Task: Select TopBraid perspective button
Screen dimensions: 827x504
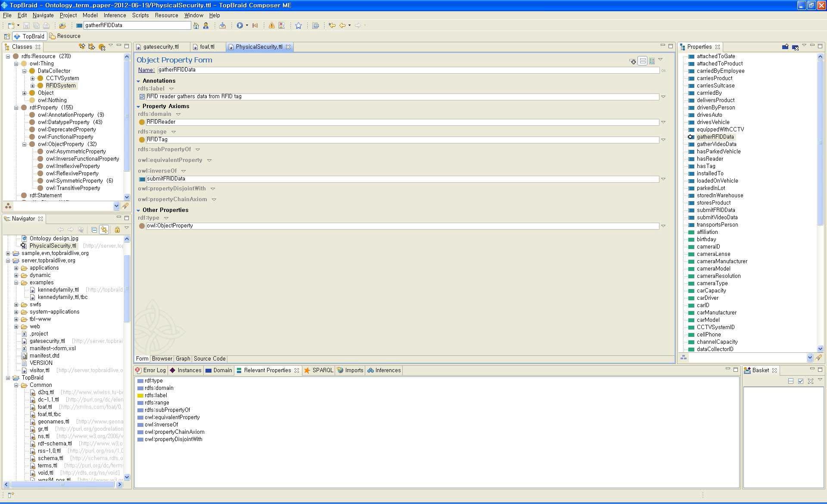Action: pyautogui.click(x=29, y=36)
